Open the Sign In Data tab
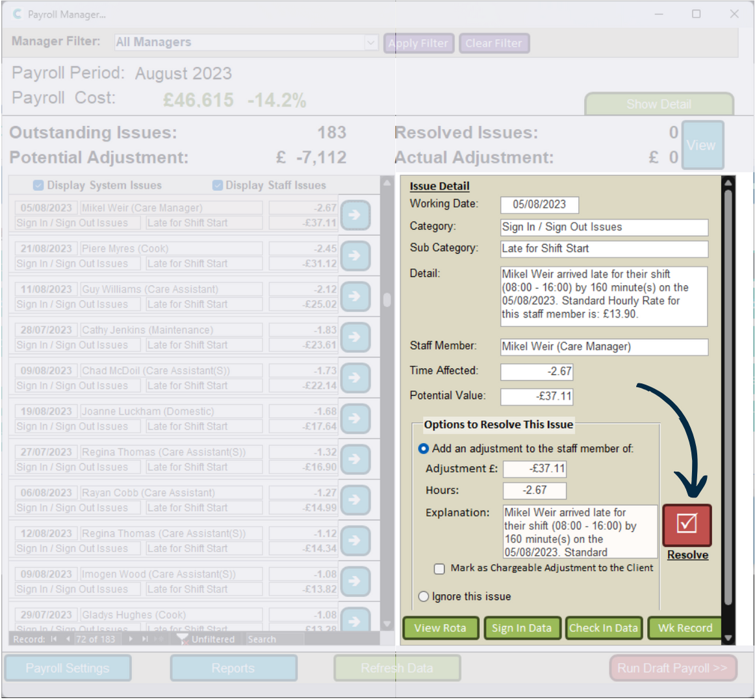 click(x=521, y=628)
